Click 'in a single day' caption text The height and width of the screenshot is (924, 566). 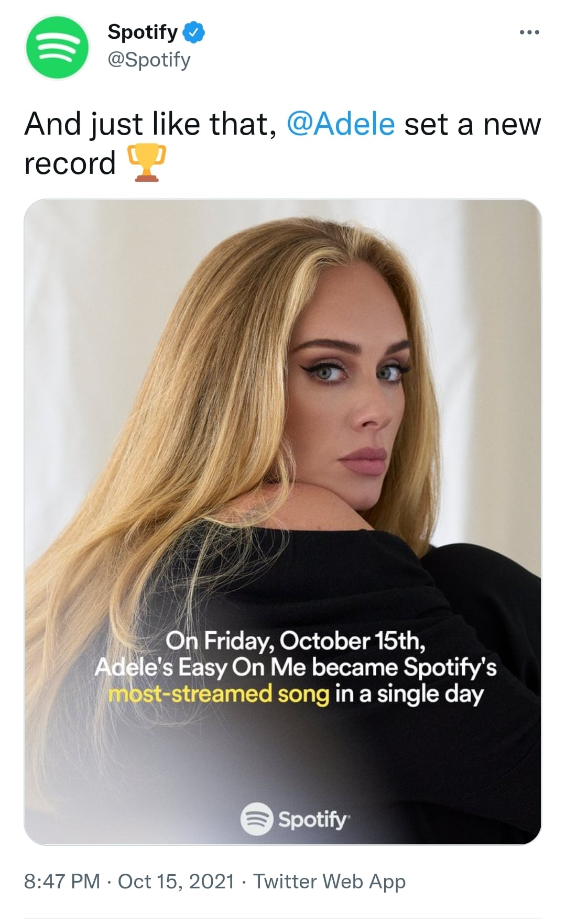point(409,695)
